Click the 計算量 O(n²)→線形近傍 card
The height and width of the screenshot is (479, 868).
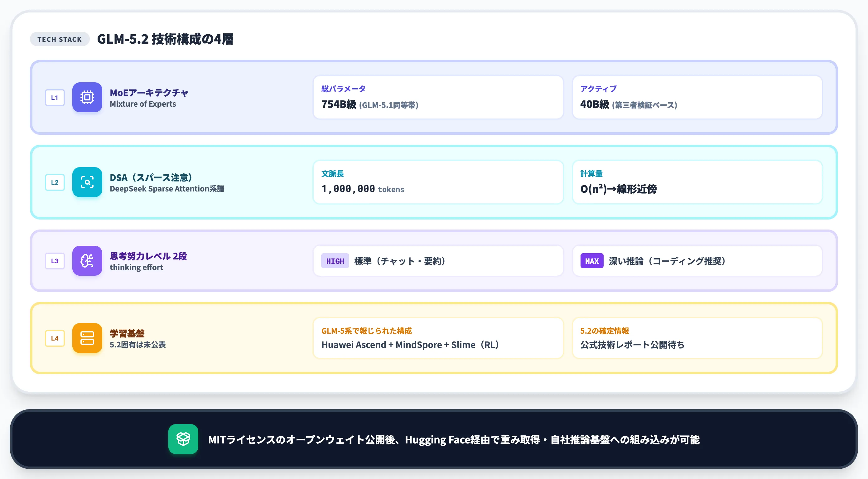(x=697, y=182)
